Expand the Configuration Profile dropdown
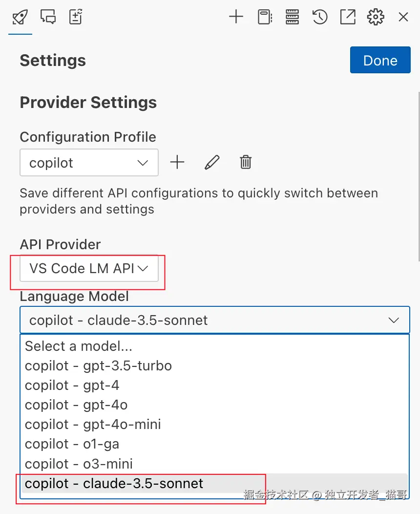The image size is (420, 514). click(89, 163)
